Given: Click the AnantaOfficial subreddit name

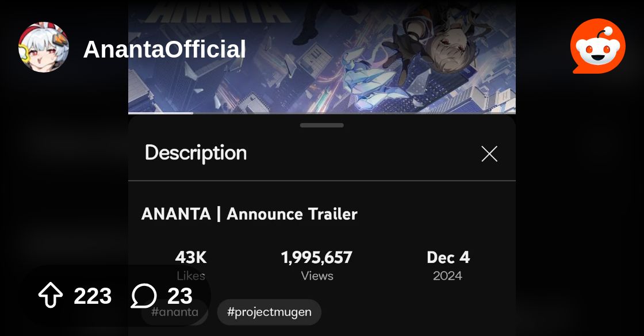Looking at the screenshot, I should coord(164,49).
